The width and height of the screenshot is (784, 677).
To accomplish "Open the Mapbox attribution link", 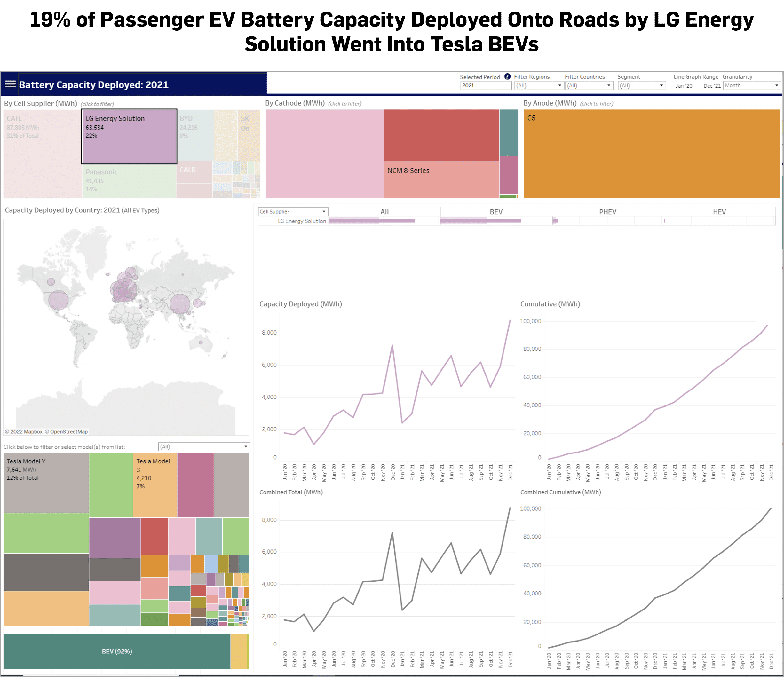I will click(x=24, y=431).
